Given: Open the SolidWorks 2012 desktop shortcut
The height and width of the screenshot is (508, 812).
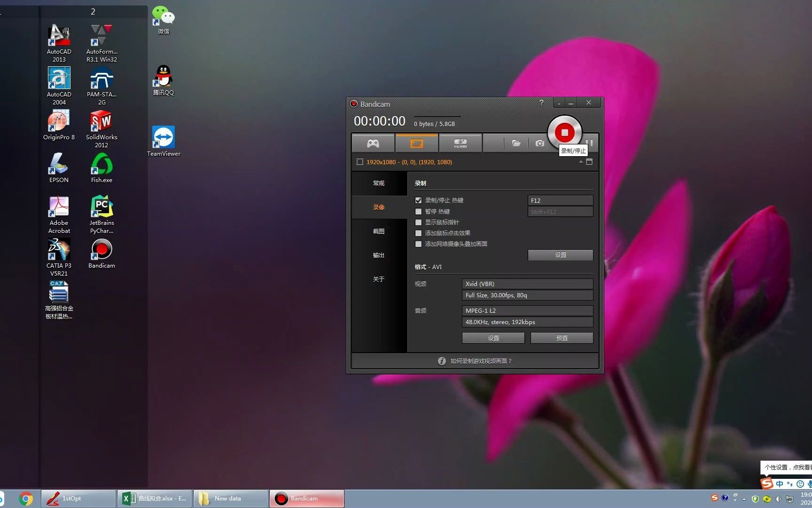Looking at the screenshot, I should 101,129.
